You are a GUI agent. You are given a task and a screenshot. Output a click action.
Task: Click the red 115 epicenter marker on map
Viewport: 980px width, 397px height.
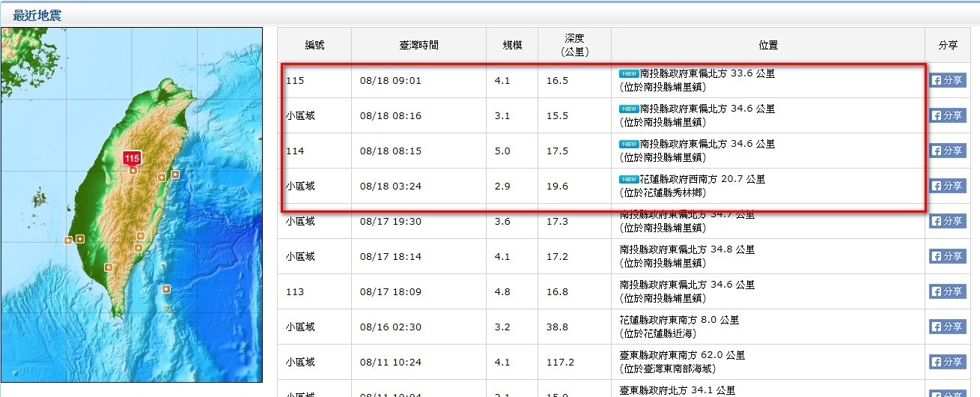click(x=132, y=159)
